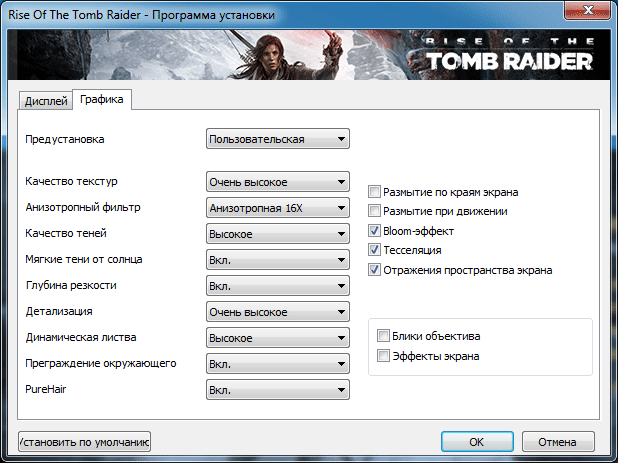The image size is (618, 463).
Task: Click the Динамическая листва label
Action: pyautogui.click(x=81, y=337)
